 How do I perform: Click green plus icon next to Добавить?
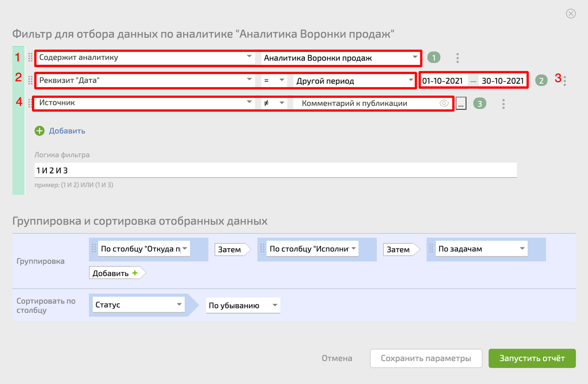pos(39,131)
